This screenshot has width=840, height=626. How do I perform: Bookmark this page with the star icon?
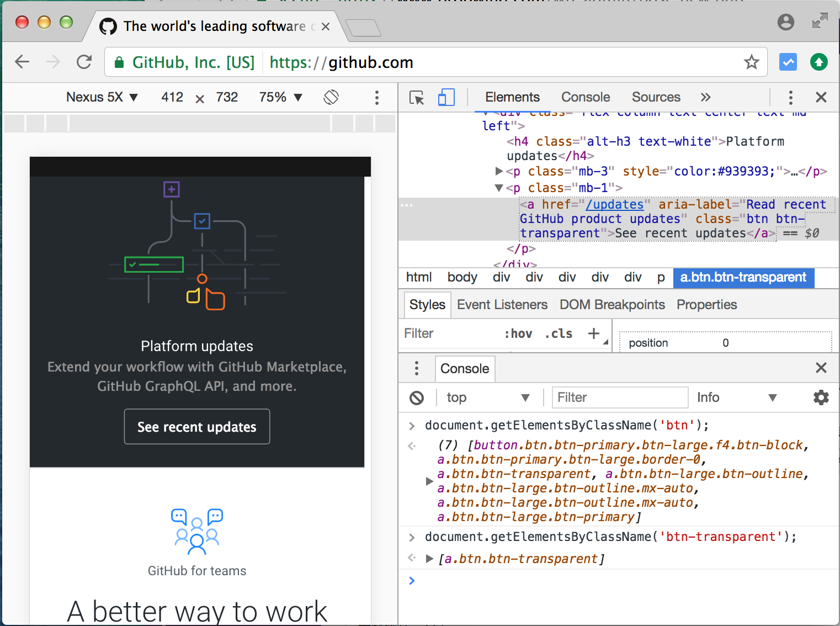(x=751, y=62)
